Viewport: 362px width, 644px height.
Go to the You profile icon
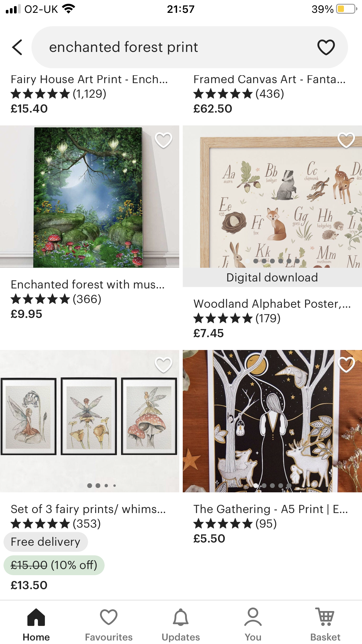pos(253,617)
